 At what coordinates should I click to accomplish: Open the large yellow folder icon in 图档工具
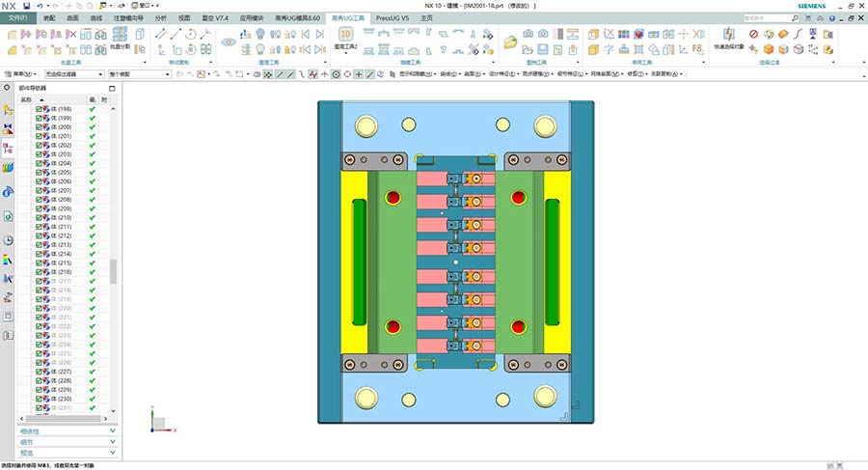(x=510, y=41)
